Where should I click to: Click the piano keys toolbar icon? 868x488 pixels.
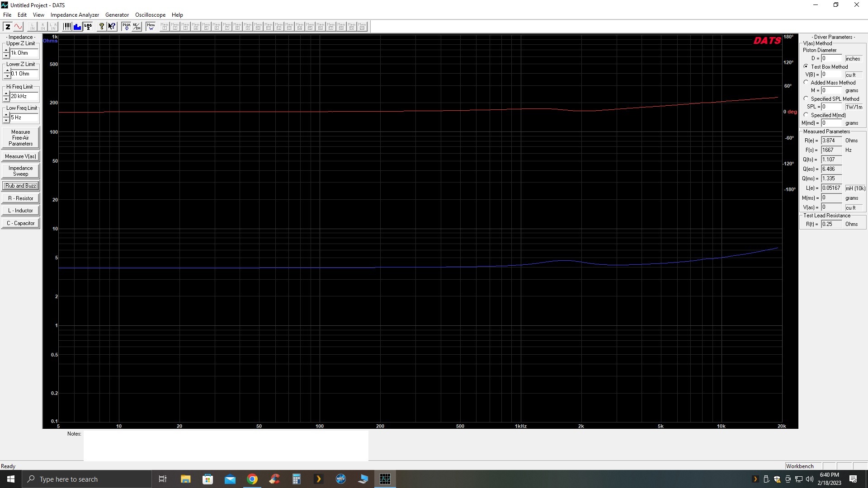click(x=67, y=27)
